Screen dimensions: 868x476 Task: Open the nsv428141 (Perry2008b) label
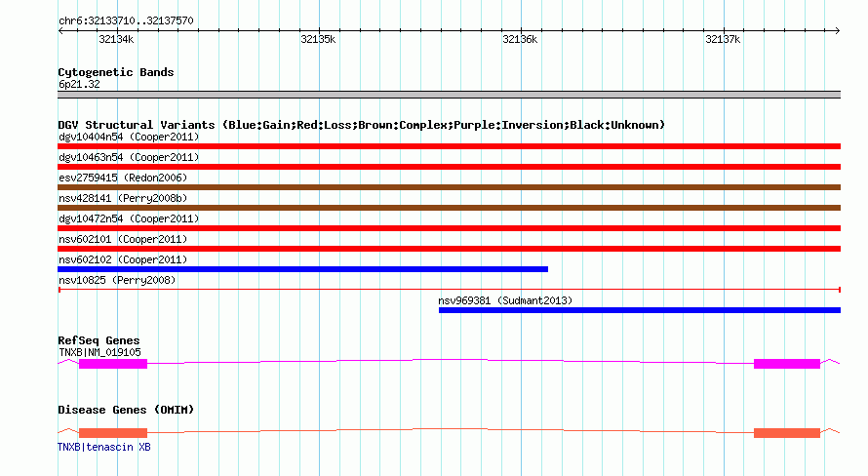(123, 198)
